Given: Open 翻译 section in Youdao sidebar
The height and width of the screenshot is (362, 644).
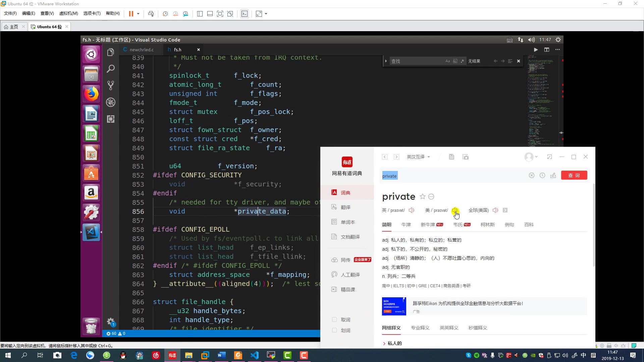Looking at the screenshot, I should click(x=345, y=207).
